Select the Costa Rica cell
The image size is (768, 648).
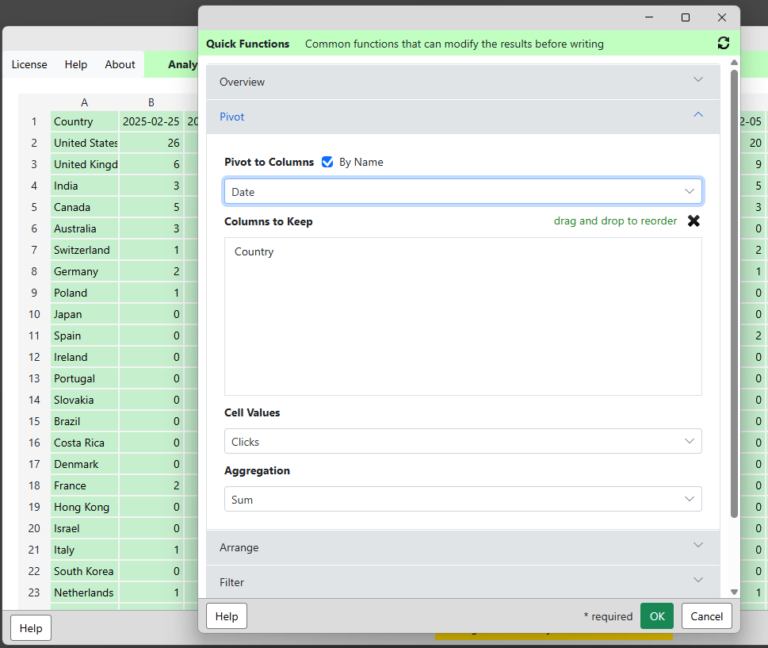click(x=84, y=443)
